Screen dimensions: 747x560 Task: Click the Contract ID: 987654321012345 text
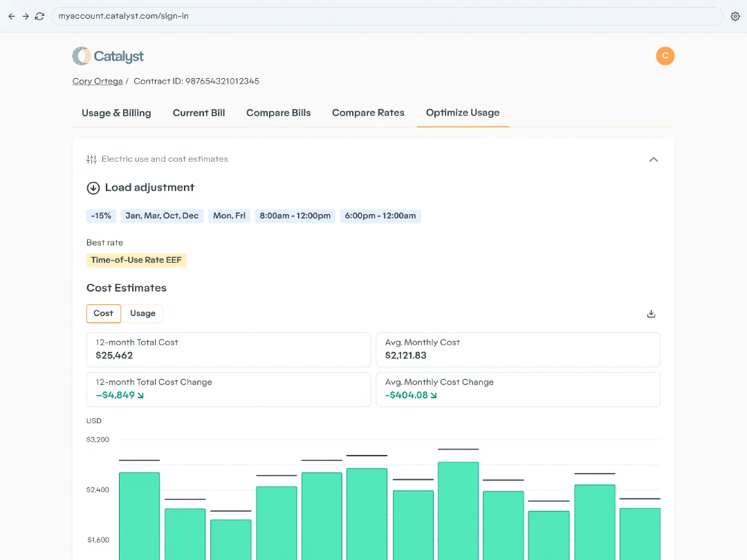coord(196,82)
